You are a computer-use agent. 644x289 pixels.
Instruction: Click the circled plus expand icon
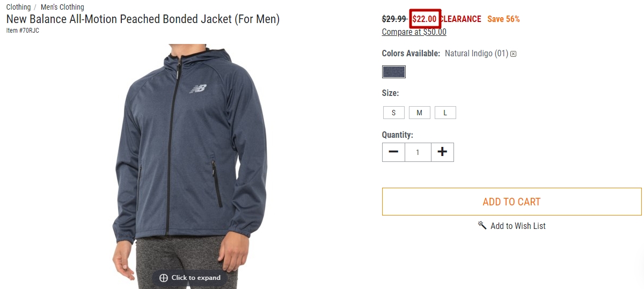pos(164,278)
